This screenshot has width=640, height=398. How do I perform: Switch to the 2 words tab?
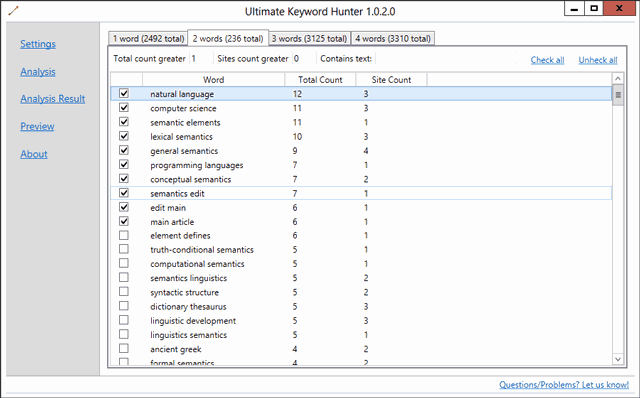[x=228, y=38]
